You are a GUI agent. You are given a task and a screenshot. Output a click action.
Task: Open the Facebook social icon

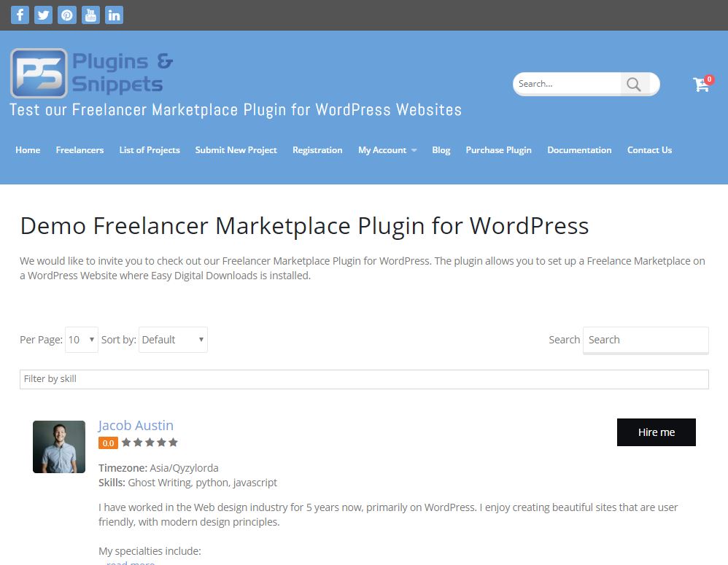(x=20, y=15)
